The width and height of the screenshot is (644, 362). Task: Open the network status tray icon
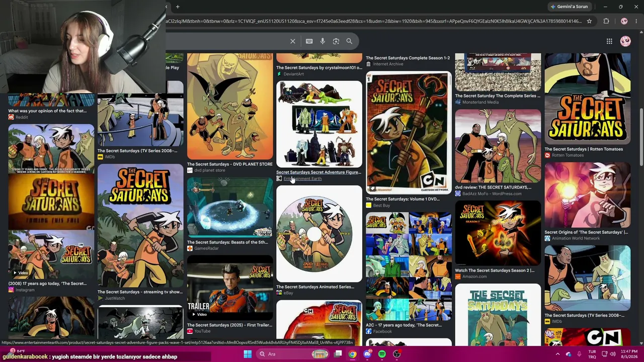605,354
